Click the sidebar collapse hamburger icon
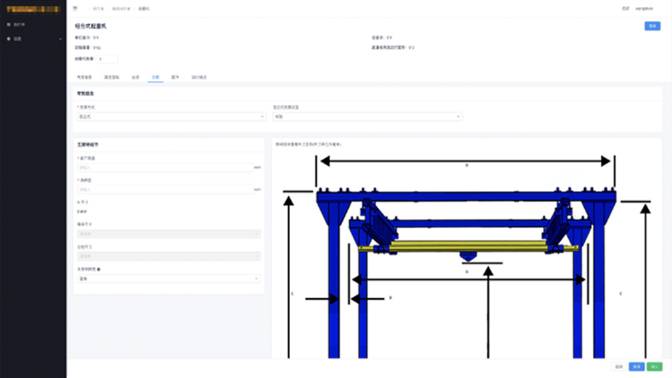Screen dimensions: 672x378 (75, 8)
